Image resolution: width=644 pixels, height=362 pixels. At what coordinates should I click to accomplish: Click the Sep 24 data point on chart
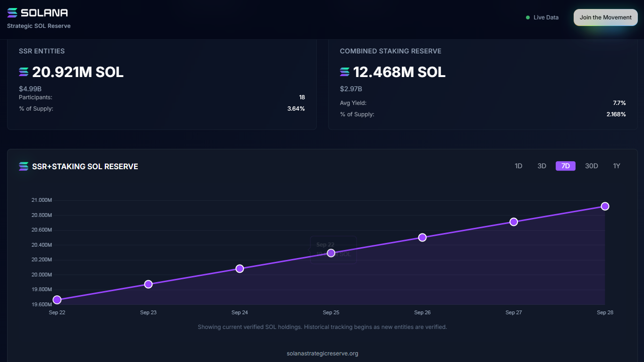click(240, 268)
